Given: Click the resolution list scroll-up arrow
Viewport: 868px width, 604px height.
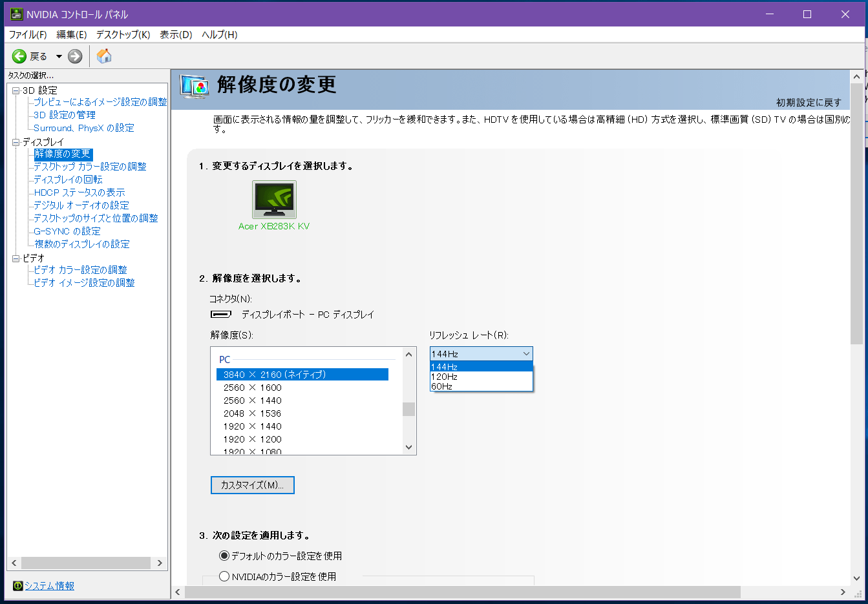Looking at the screenshot, I should coord(408,354).
